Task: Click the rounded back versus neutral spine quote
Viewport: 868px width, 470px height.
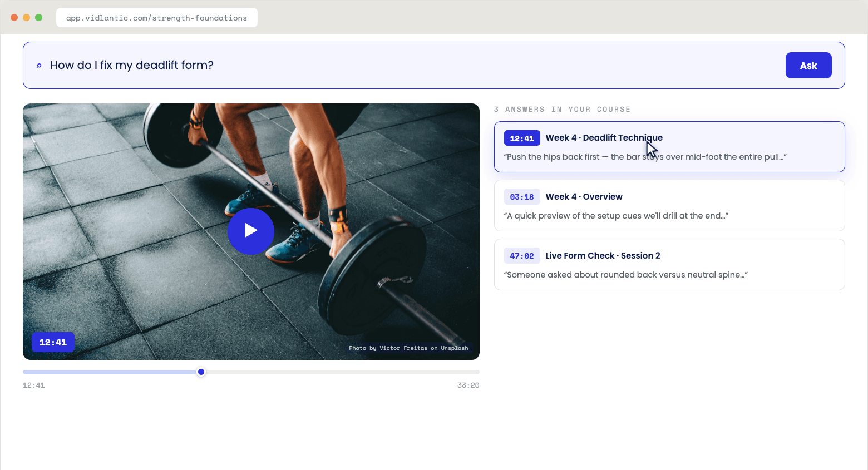Action: tap(626, 275)
